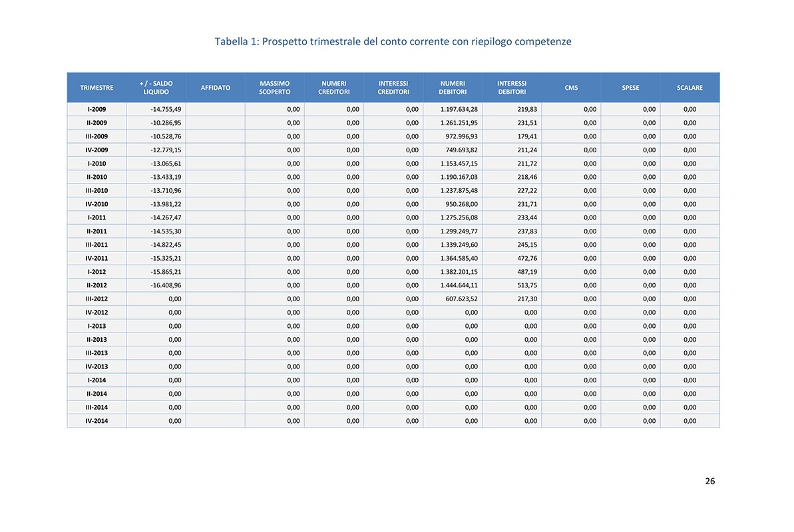Select the row label I-2010
The height and width of the screenshot is (532, 794).
97,164
